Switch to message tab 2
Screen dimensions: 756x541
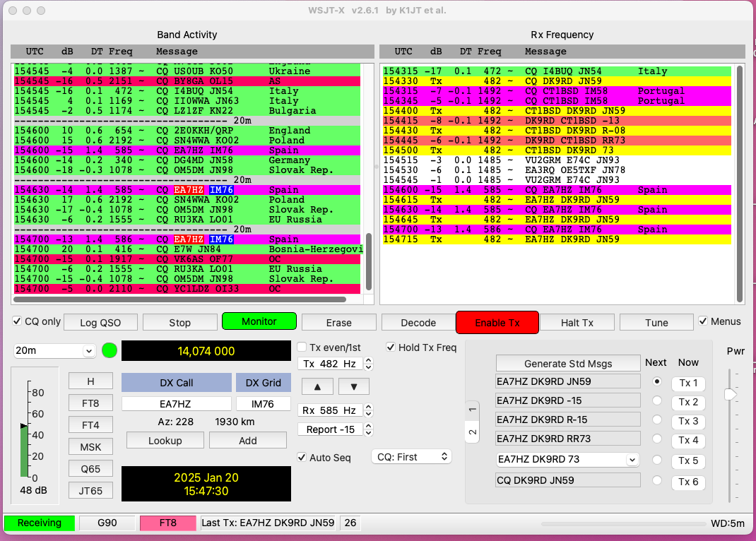tap(473, 432)
